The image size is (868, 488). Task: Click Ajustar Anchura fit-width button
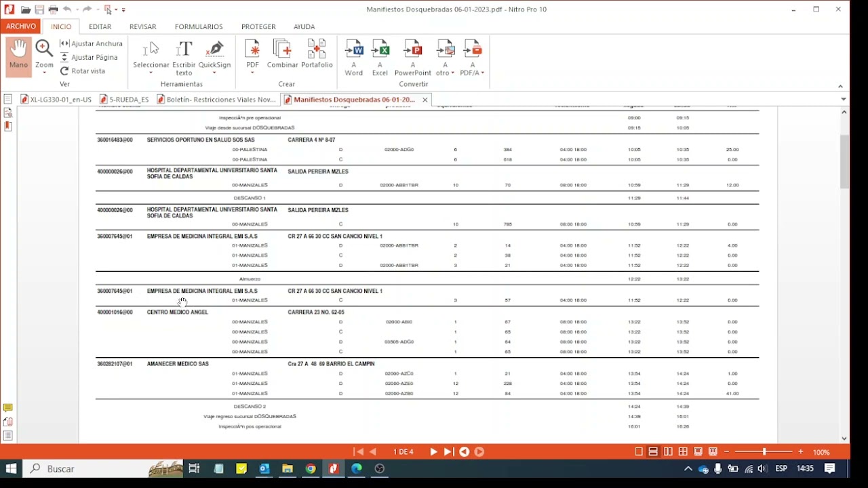pos(92,43)
